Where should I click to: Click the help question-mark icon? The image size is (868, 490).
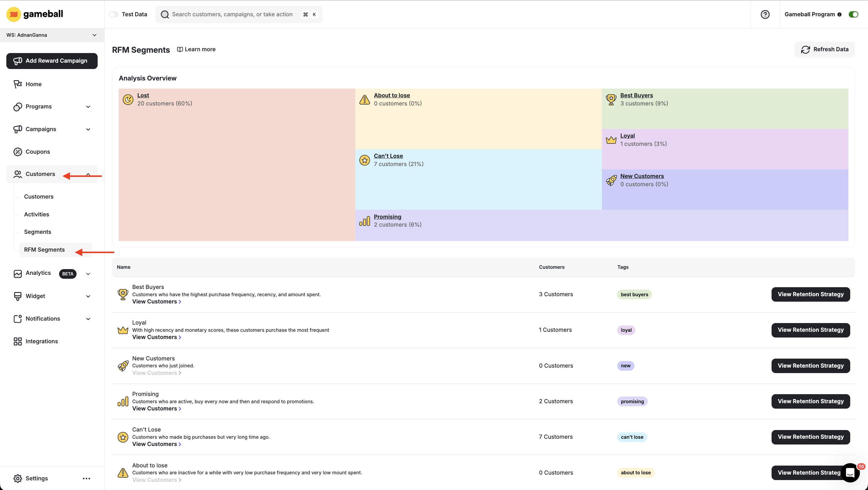click(765, 14)
